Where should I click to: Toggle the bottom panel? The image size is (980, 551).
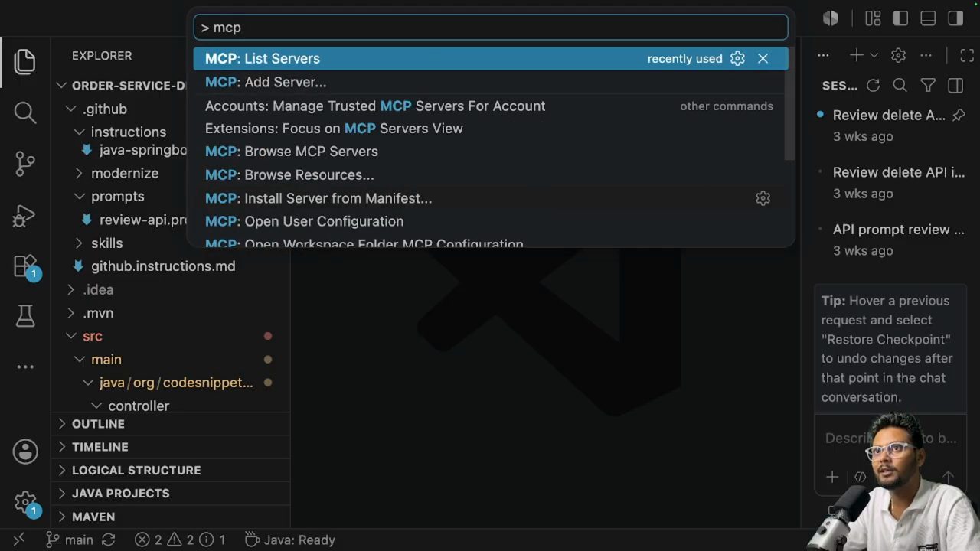(928, 18)
